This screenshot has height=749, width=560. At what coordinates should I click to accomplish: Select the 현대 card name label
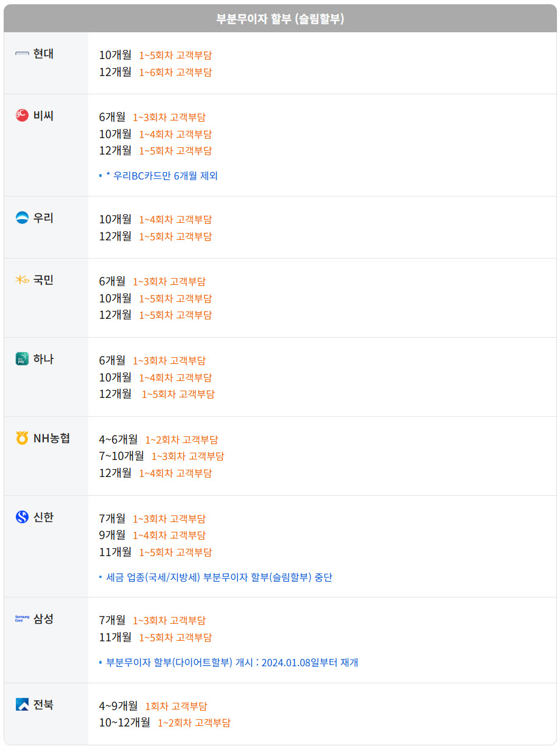click(43, 54)
